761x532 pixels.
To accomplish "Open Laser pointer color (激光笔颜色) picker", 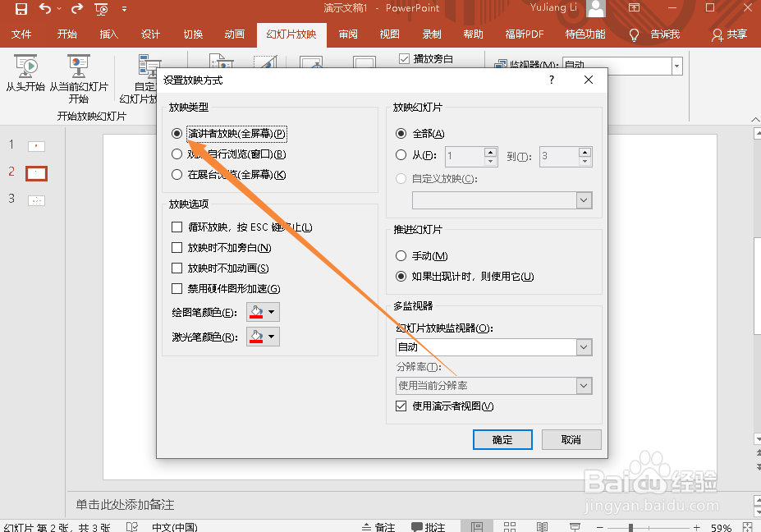I will point(263,337).
